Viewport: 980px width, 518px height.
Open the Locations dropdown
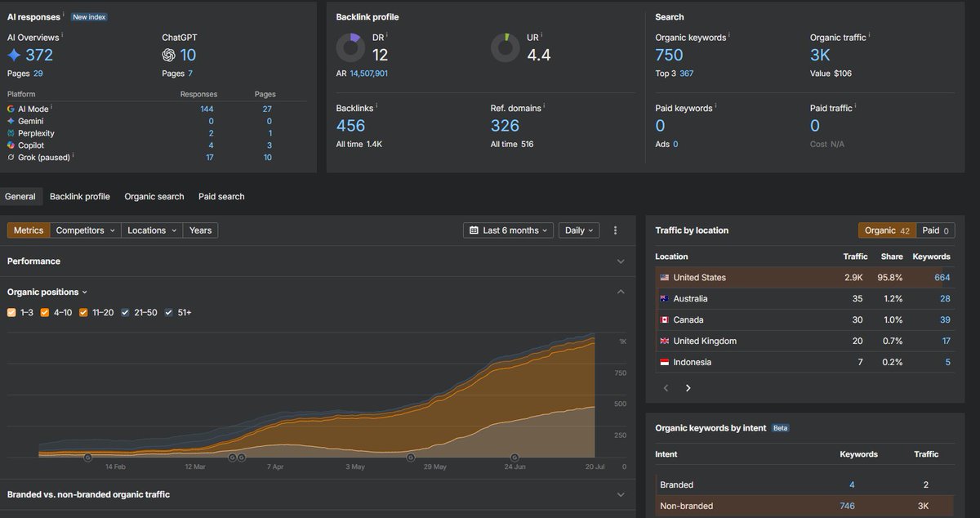click(152, 230)
